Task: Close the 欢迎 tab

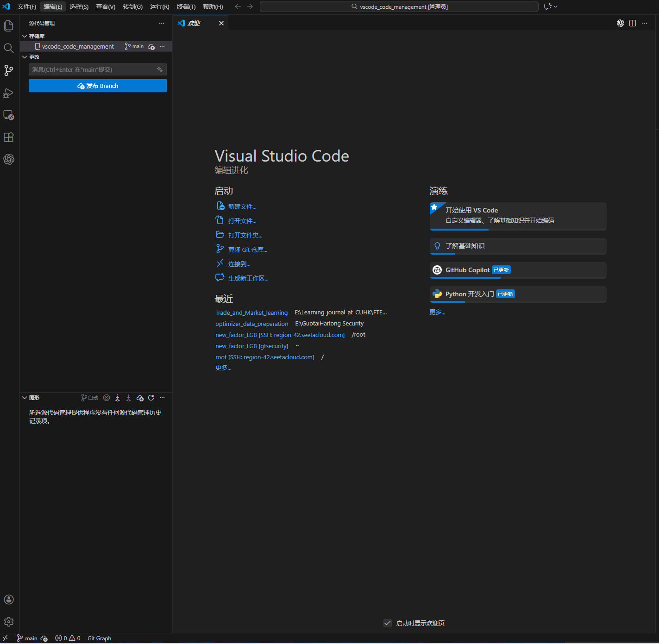Action: pyautogui.click(x=221, y=23)
